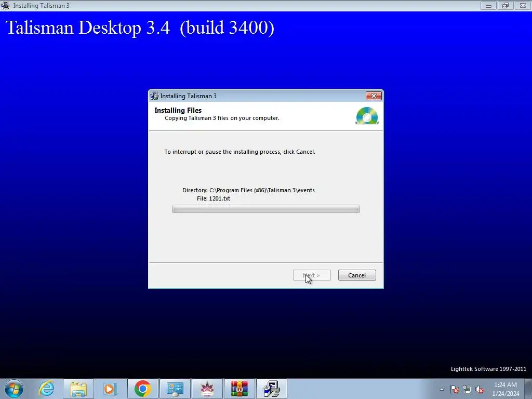Click the Installing Files heading
532x399 pixels.
178,110
